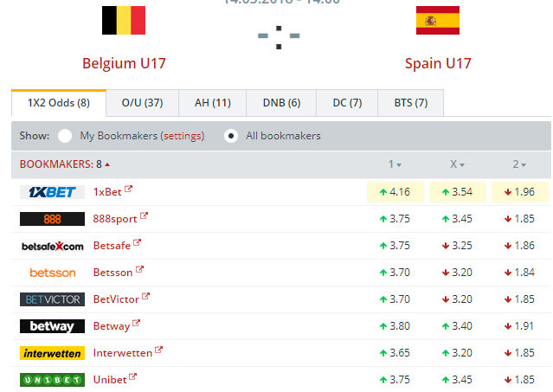Click the BetVictor logo
Screen dimensions: 553x392
[52, 299]
